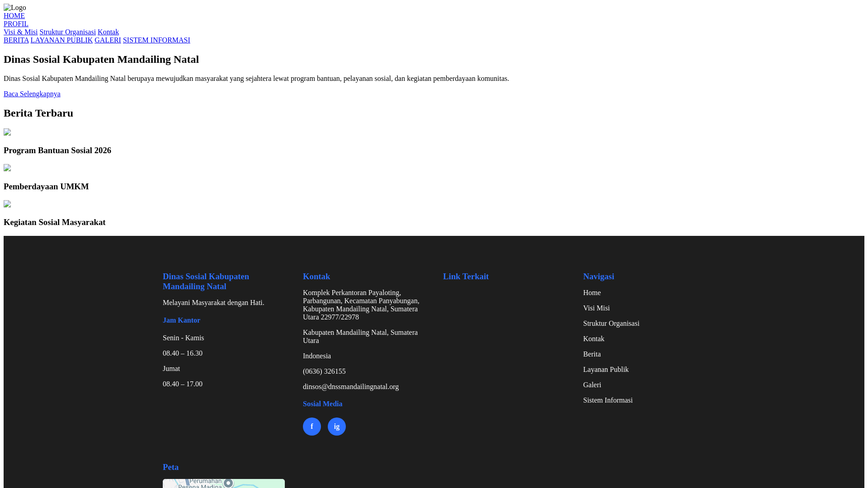
Task: Click Home in footer Navigasi
Action: (592, 293)
